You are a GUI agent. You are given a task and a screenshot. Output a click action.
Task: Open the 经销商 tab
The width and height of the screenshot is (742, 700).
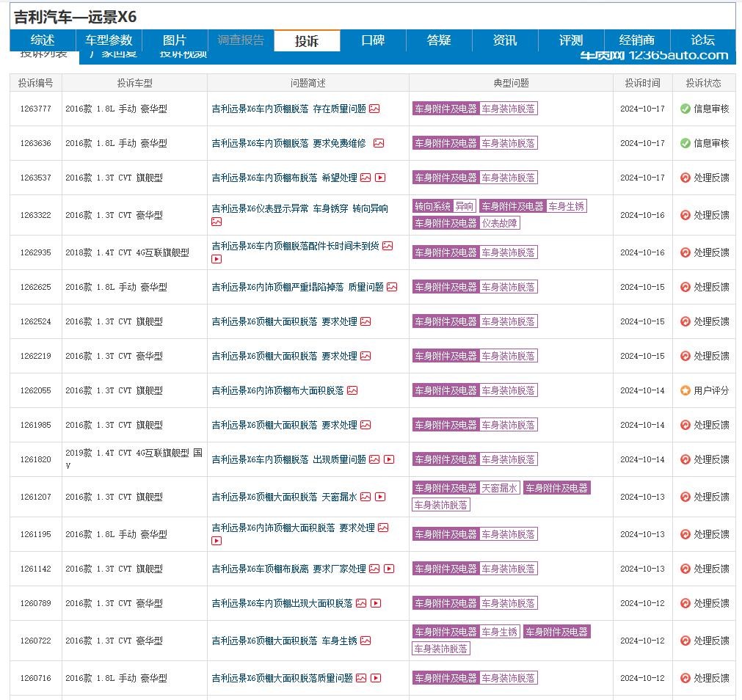point(637,40)
